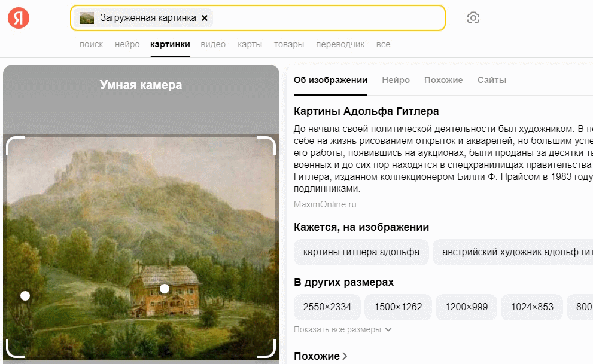Open the видео tab
593x364 pixels.
coord(213,44)
